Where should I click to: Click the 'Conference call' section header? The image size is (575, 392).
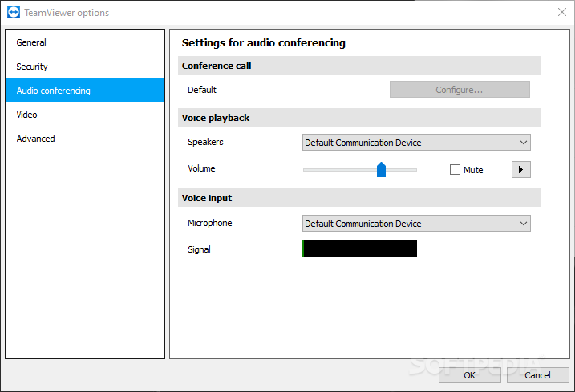click(x=359, y=66)
